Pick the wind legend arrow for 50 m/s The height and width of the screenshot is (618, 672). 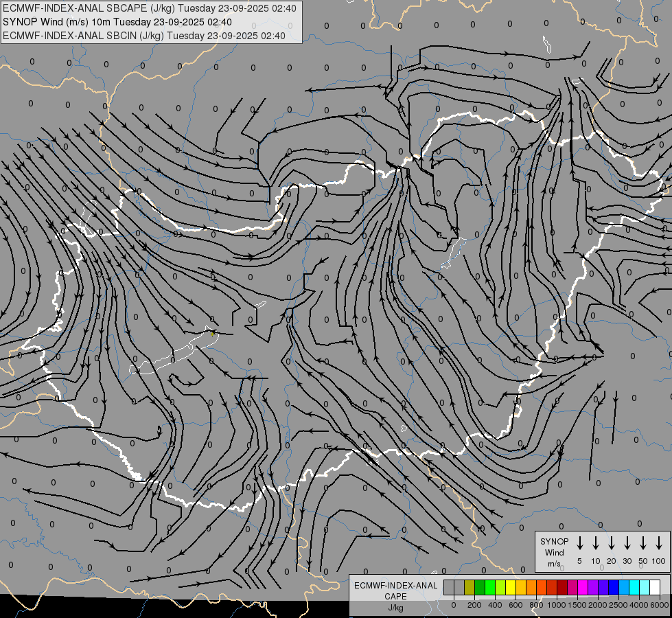(643, 542)
